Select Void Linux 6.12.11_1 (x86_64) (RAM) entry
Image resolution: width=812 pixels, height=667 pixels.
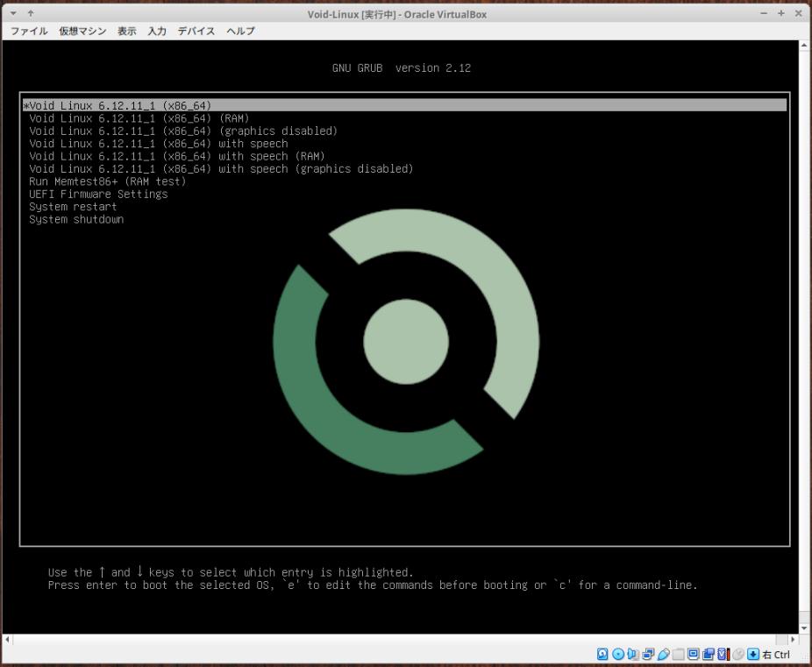[139, 118]
